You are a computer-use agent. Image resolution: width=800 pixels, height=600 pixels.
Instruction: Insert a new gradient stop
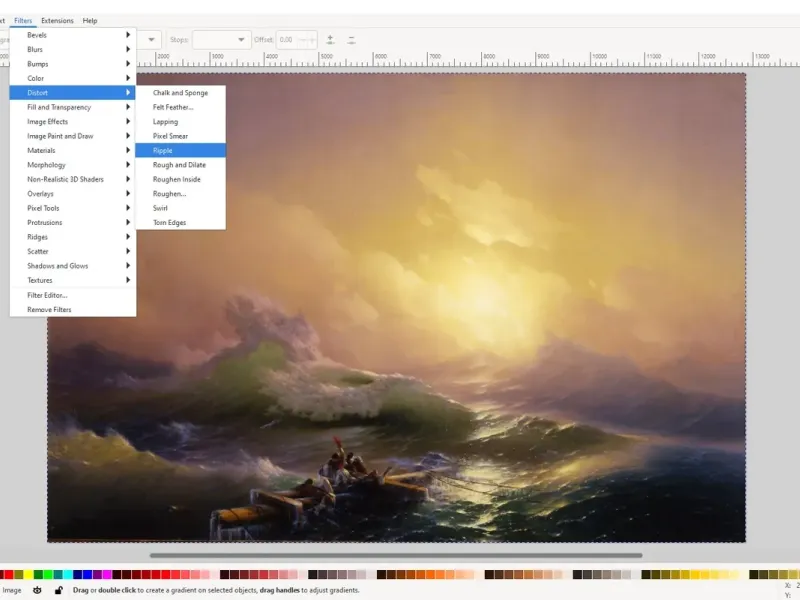tap(330, 39)
